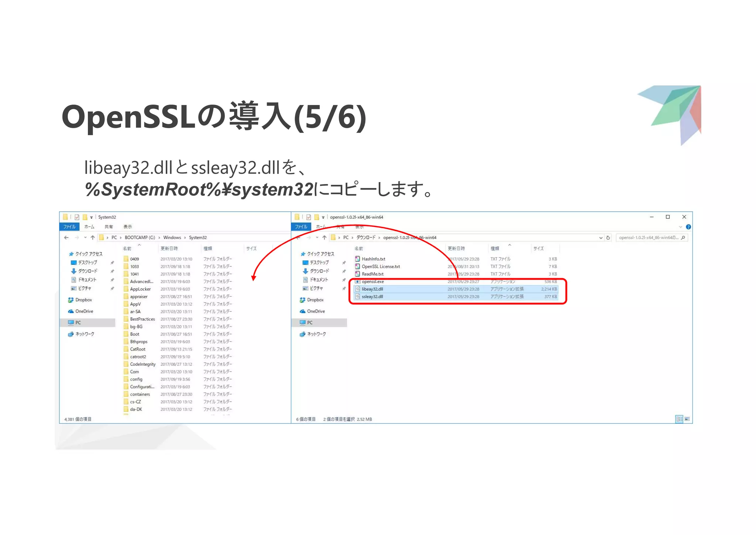Screen dimensions: 756x535
Task: Click the address bar path in System32 window
Action: [x=194, y=238]
